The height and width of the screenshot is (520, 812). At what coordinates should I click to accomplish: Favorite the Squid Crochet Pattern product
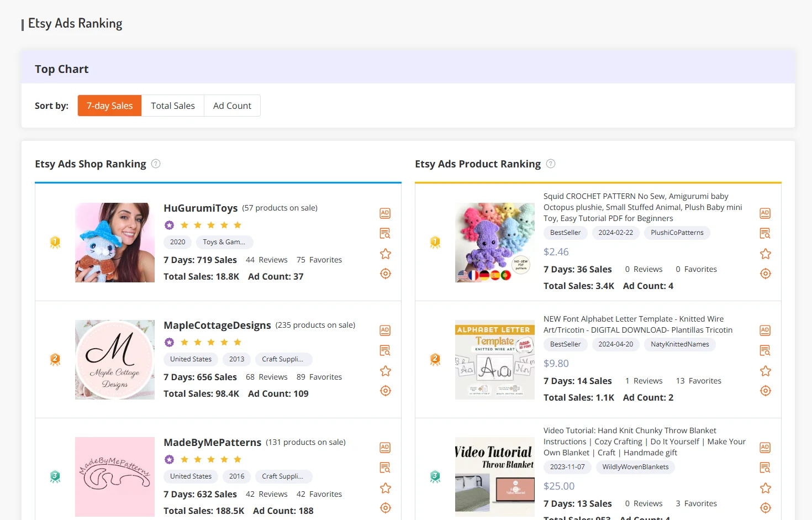coord(765,254)
